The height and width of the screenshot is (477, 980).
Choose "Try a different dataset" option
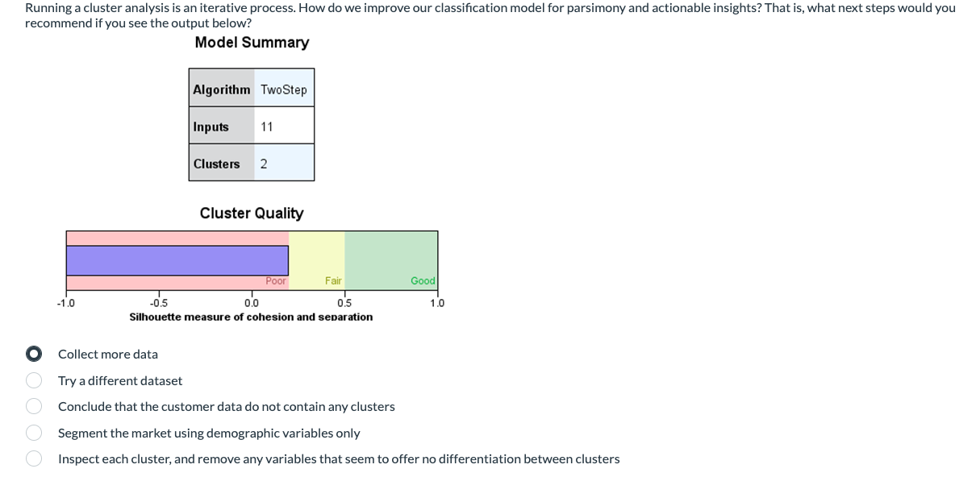[x=34, y=380]
